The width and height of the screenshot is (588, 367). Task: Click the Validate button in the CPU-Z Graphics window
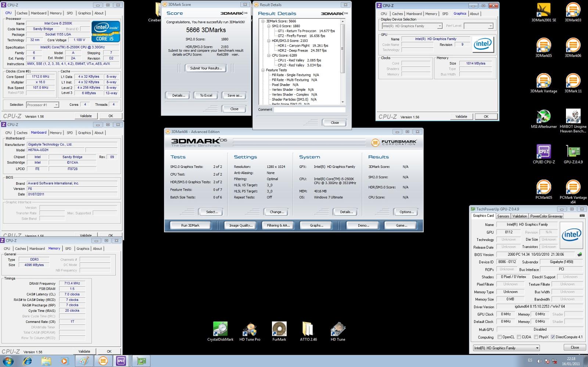pyautogui.click(x=461, y=116)
